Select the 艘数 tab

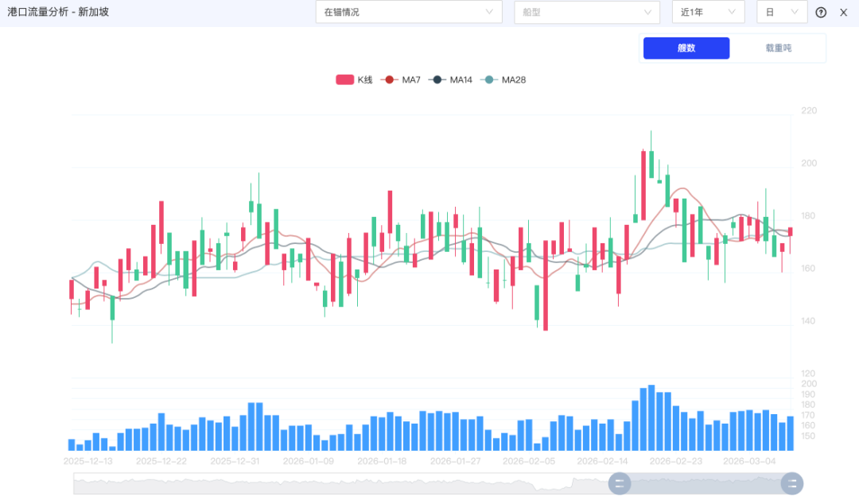pos(686,48)
